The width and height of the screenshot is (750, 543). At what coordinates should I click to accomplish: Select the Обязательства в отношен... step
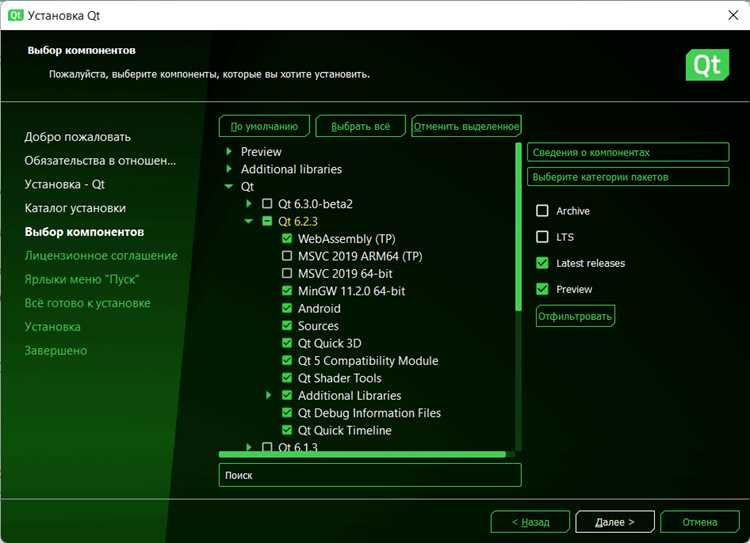coord(100,161)
